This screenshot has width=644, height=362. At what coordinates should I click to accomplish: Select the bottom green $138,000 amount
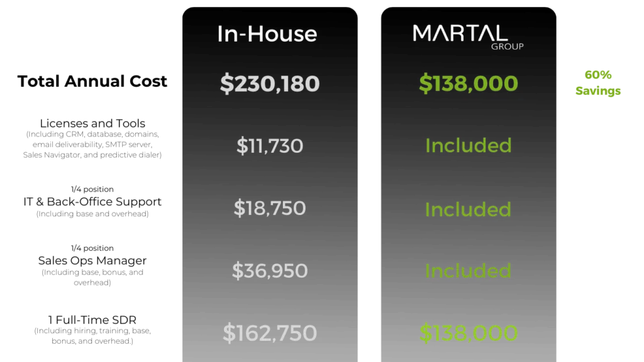point(469,333)
